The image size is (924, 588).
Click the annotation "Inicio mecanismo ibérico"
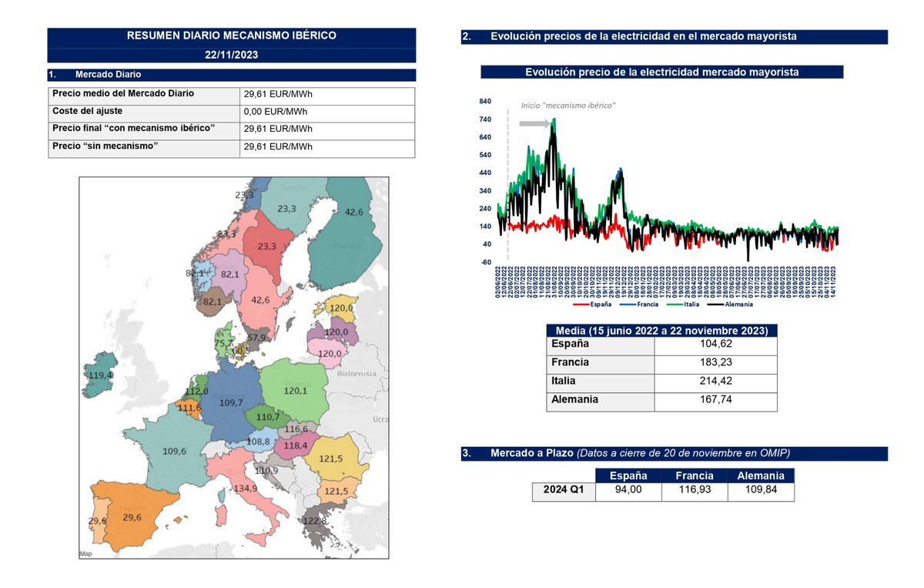click(568, 105)
